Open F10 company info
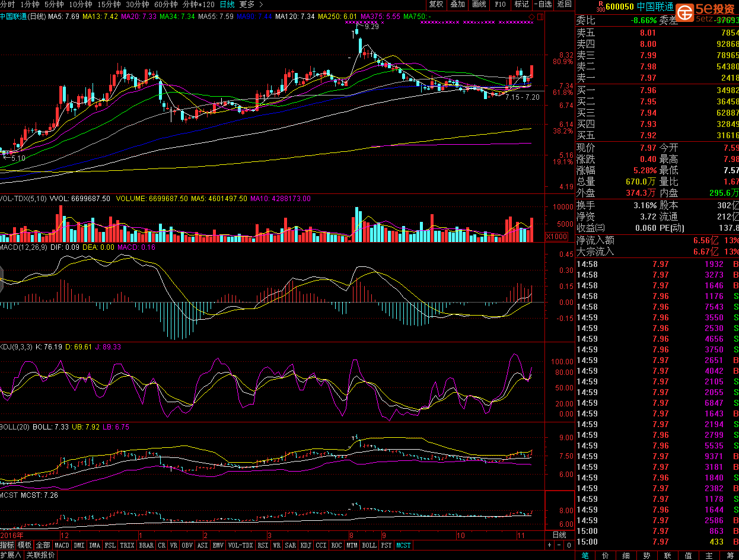 tap(500, 4)
